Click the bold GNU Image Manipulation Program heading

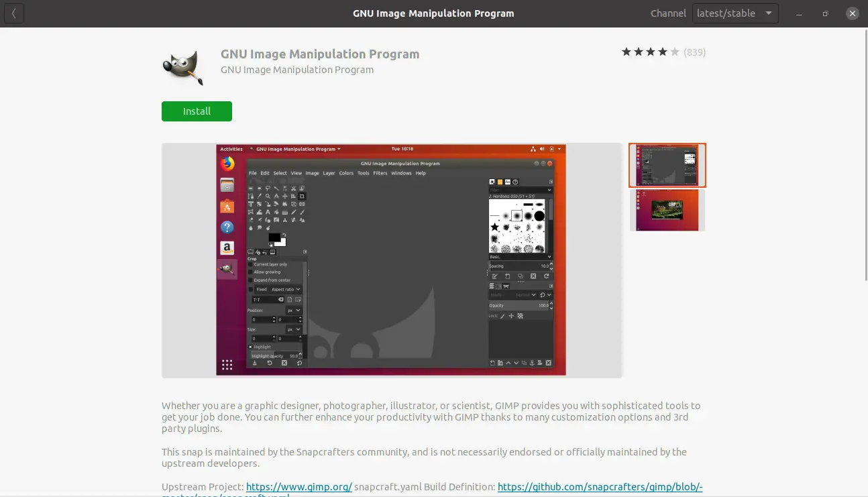coord(320,54)
